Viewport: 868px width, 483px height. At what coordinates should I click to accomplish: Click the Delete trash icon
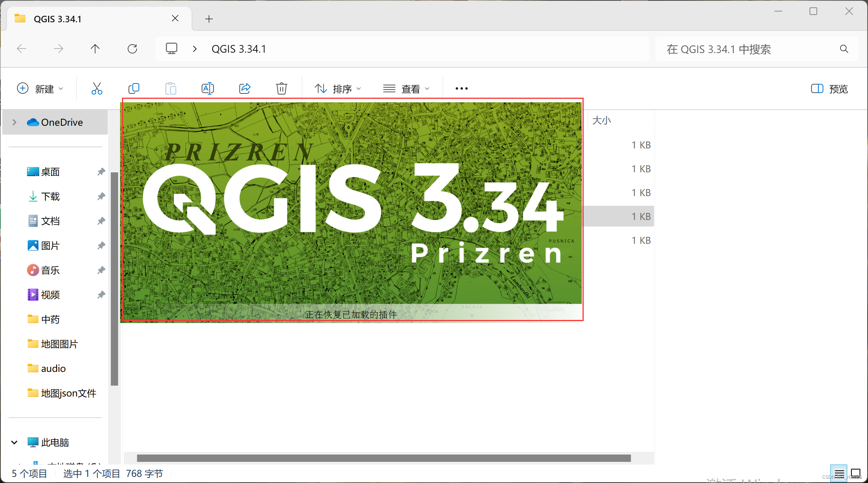tap(281, 89)
